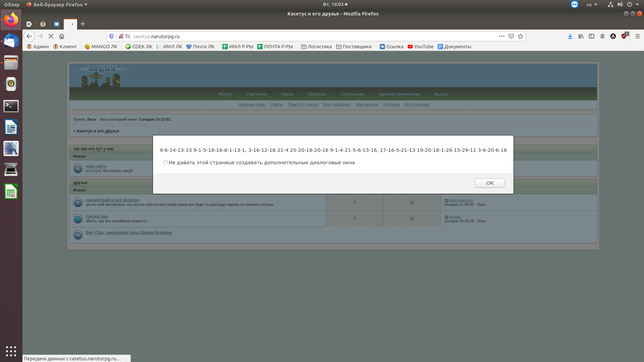Open the лаомитрей и его фургон forum
Viewport: 644px width, 362px height.
[x=112, y=200]
